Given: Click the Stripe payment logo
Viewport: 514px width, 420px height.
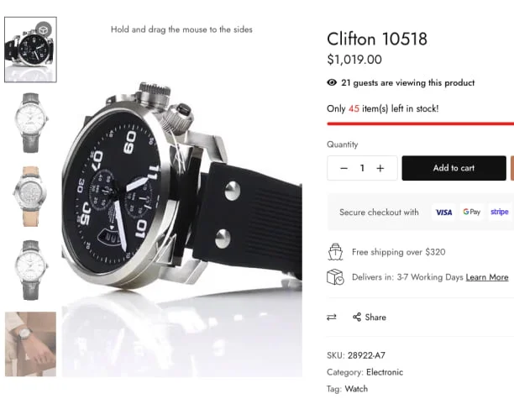Looking at the screenshot, I should pos(499,212).
